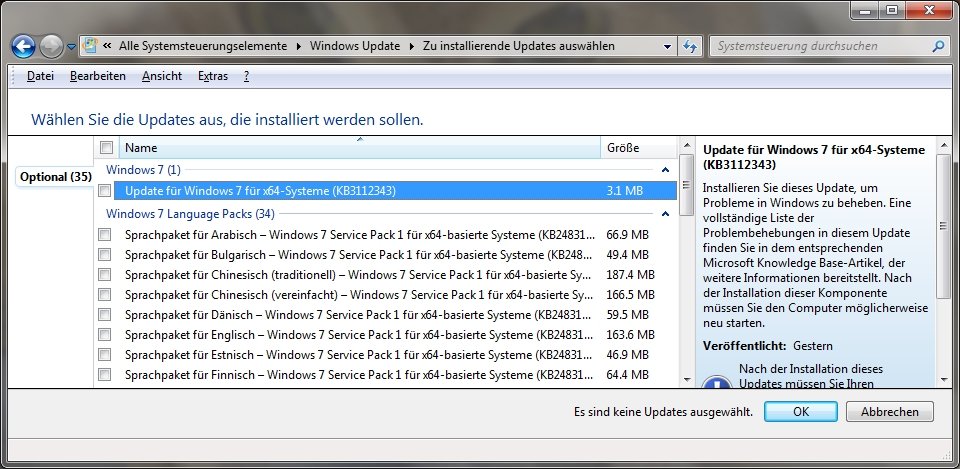Screen dimensions: 960x469
Task: Close the window with the red X
Action: [x=929, y=9]
